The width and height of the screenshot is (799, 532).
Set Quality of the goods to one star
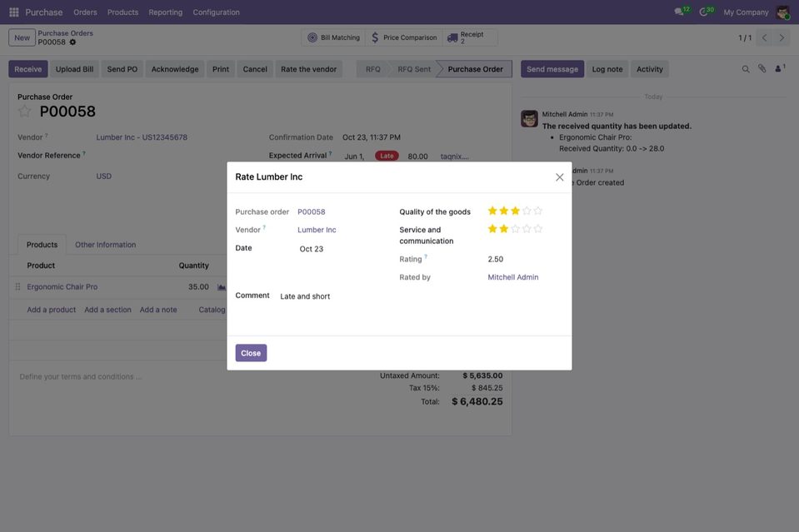coord(492,211)
